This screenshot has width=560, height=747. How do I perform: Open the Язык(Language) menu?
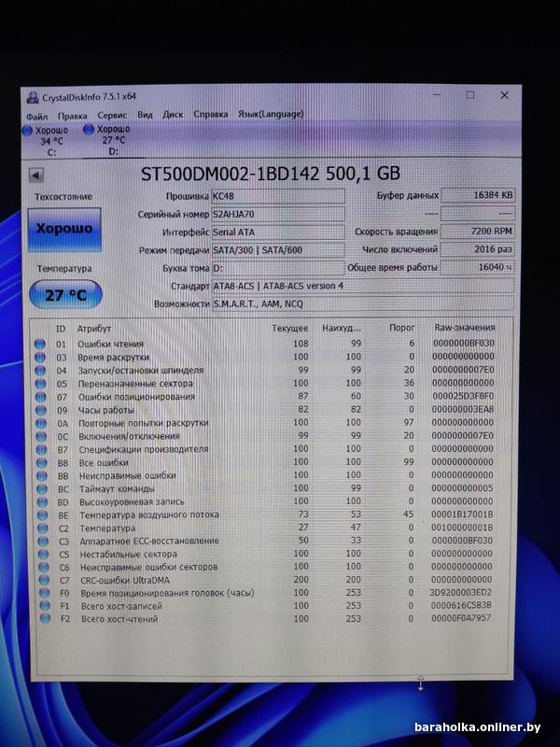coord(271,114)
